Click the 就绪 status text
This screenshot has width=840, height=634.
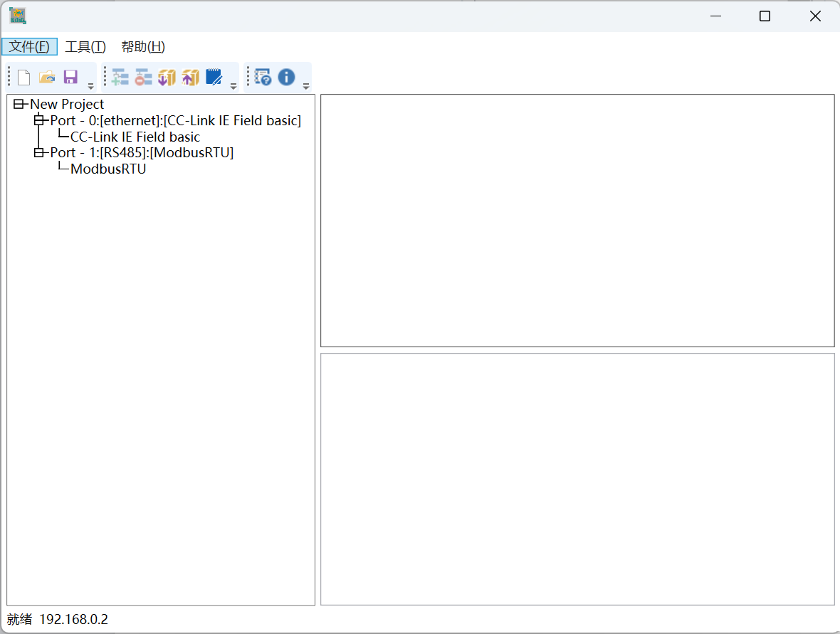19,620
